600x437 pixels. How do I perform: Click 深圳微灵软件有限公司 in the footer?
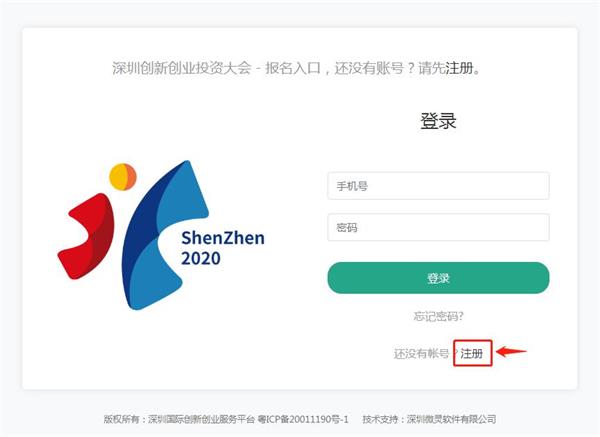pyautogui.click(x=451, y=419)
